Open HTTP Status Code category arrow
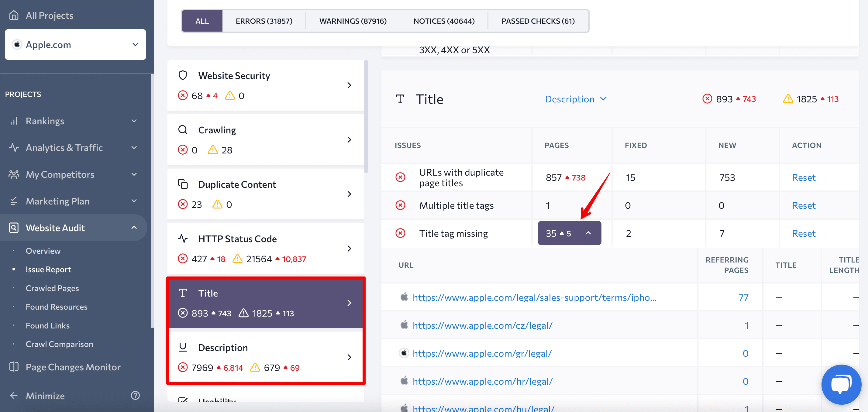This screenshot has width=868, height=412. pos(349,249)
